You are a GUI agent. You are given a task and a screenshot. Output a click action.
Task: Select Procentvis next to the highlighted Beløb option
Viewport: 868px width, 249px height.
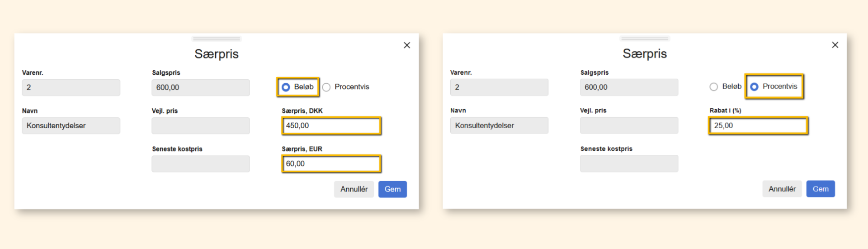[x=326, y=87]
